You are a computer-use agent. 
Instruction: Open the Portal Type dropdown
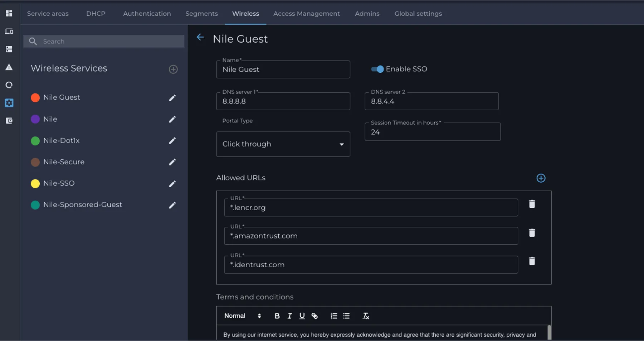[283, 144]
